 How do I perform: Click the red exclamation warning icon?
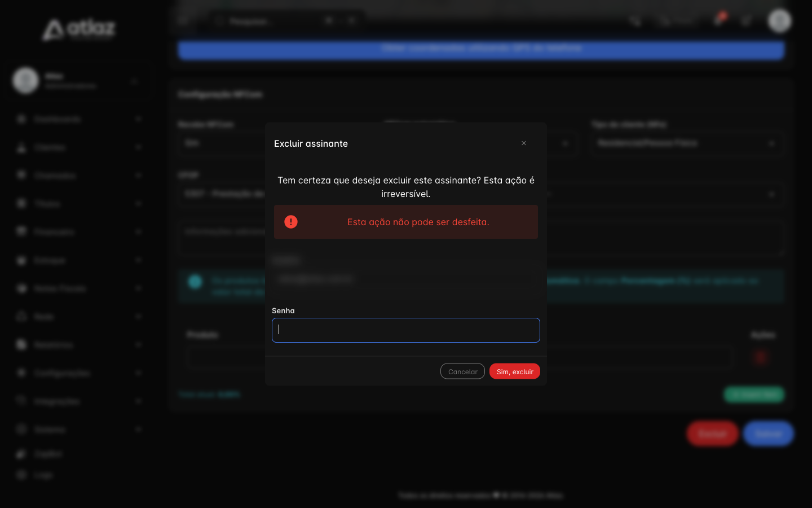[x=291, y=222]
